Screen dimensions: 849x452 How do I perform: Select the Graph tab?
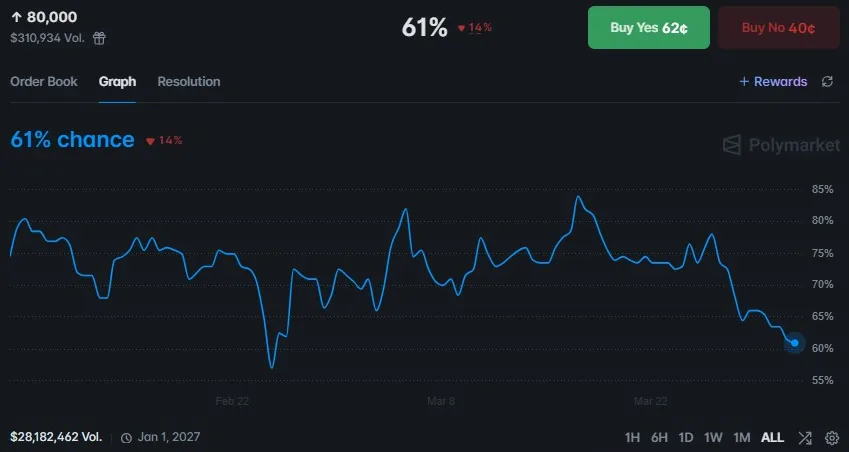tap(117, 81)
